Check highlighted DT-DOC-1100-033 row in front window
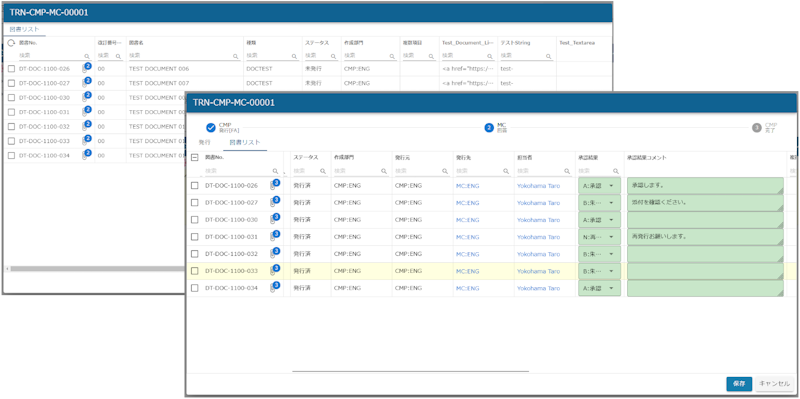The width and height of the screenshot is (800, 399). click(x=194, y=271)
